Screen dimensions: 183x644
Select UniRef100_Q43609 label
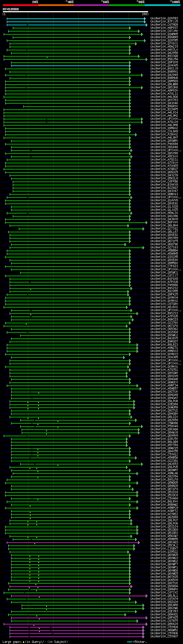(x=164, y=219)
